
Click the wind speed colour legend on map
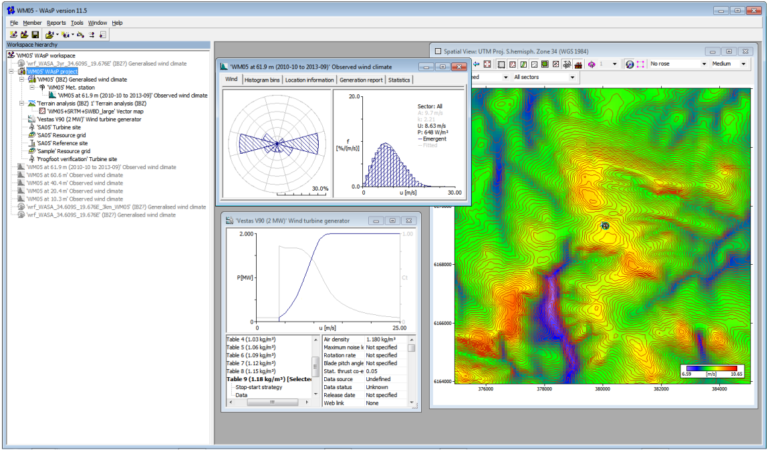[x=713, y=371]
